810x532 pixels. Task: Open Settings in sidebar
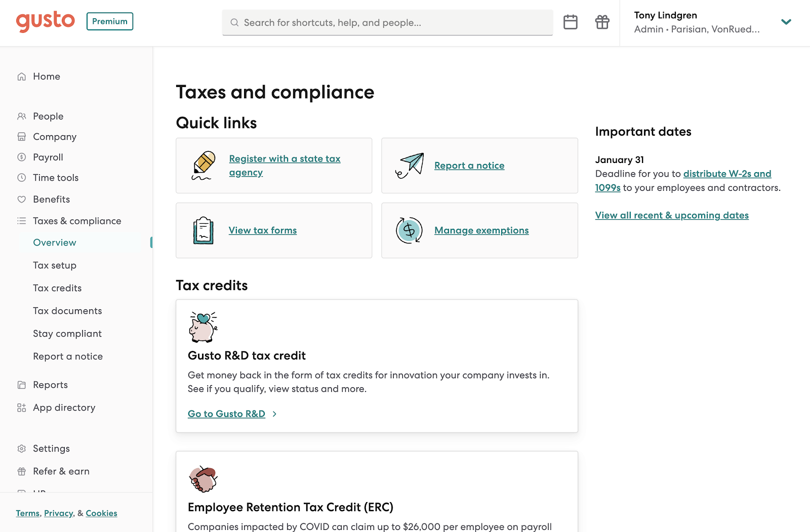[x=51, y=448]
